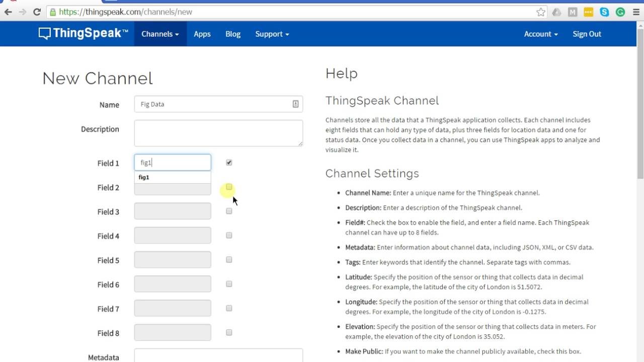Click the 'Channel Name:' help entry
The height and width of the screenshot is (362, 644).
(442, 193)
